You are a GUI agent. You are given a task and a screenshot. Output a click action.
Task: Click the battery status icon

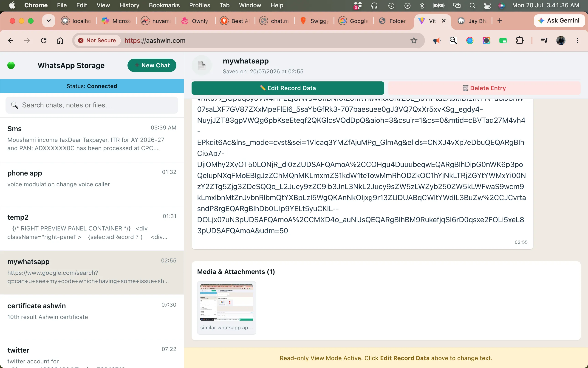(x=438, y=5)
